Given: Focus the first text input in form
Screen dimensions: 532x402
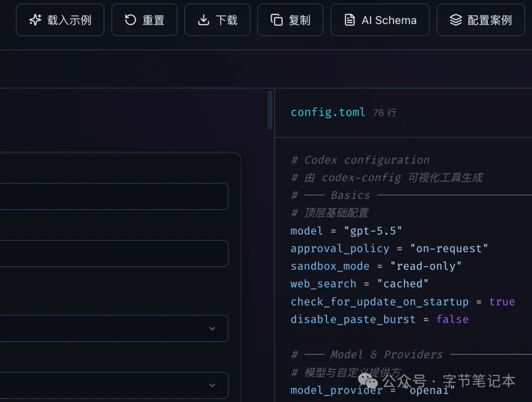Looking at the screenshot, I should tap(114, 197).
